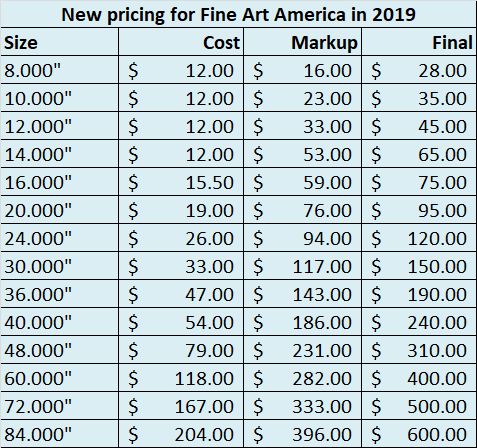Click the Final column header
The height and width of the screenshot is (448, 477).
pos(419,42)
